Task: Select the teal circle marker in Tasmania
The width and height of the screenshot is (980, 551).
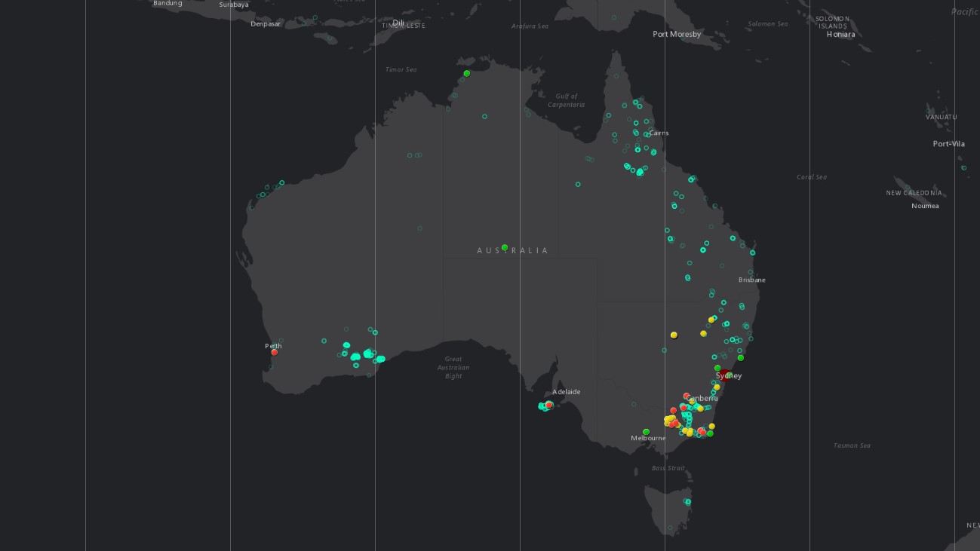Action: point(687,502)
